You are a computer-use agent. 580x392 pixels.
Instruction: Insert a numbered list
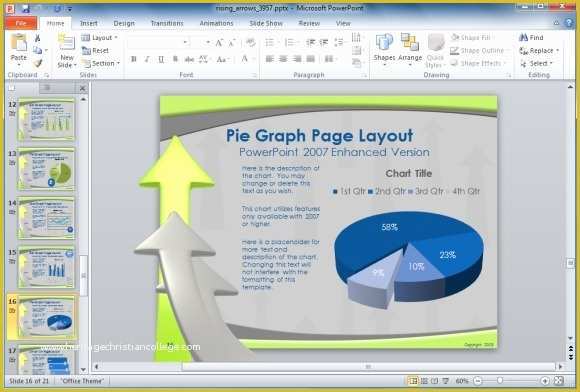(289, 43)
